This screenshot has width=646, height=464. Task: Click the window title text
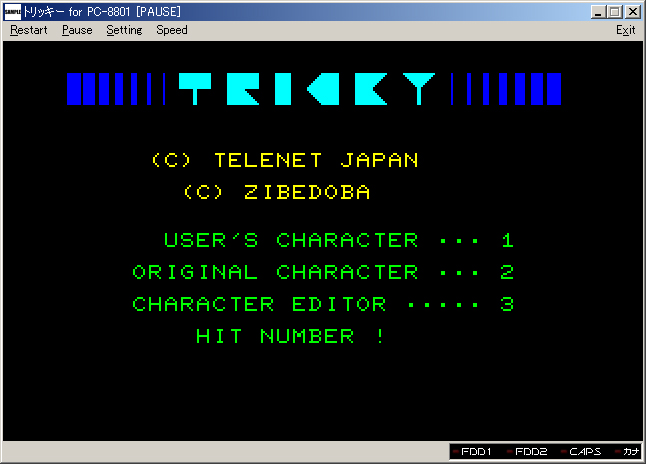pyautogui.click(x=102, y=12)
